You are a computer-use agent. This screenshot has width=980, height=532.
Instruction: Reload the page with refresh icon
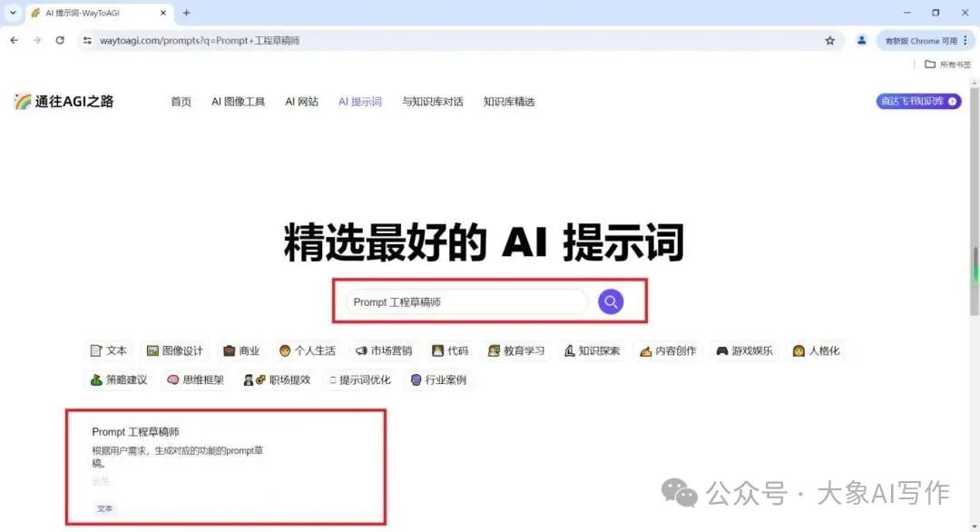click(60, 40)
